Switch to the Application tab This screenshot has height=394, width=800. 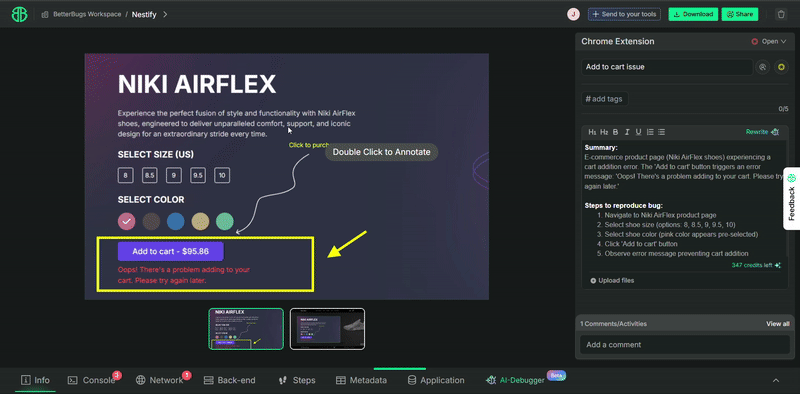[436, 380]
